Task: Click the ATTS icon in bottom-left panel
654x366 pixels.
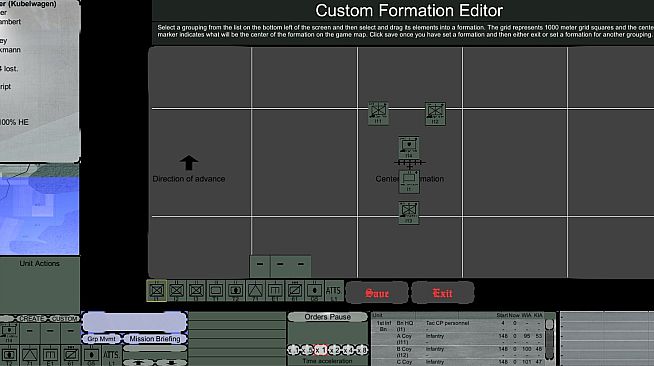Action: (x=111, y=355)
